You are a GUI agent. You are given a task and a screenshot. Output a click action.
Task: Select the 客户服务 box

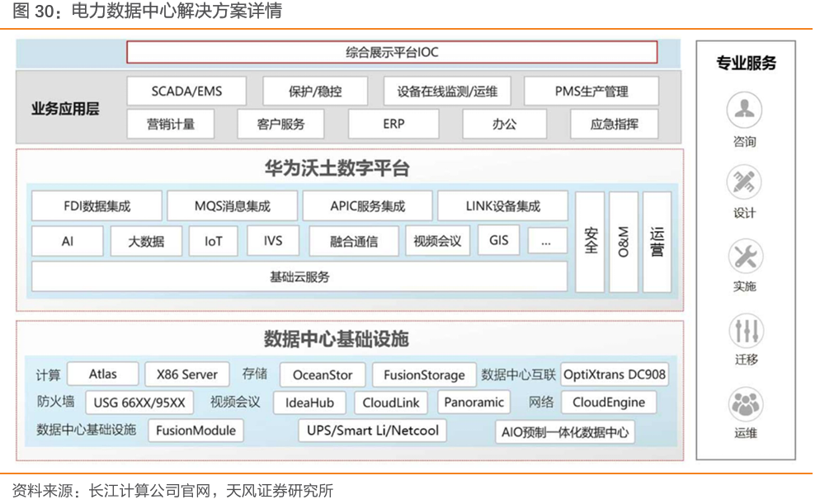tap(280, 124)
